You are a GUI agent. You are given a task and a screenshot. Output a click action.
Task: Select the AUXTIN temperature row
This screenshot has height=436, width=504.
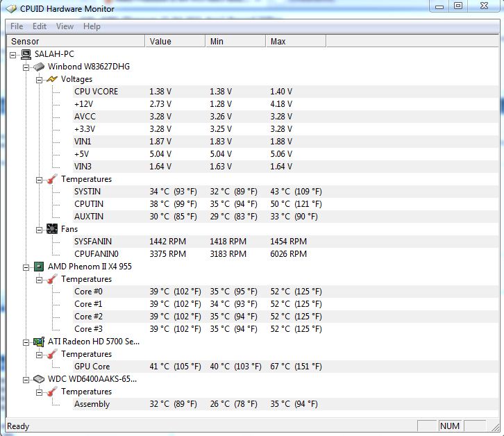point(285,217)
